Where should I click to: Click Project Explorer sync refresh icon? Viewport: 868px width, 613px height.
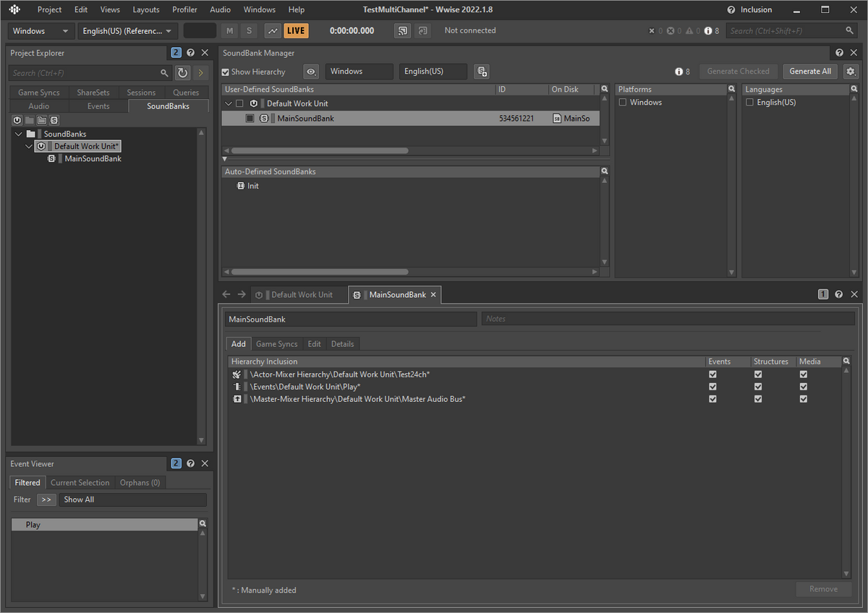point(183,73)
